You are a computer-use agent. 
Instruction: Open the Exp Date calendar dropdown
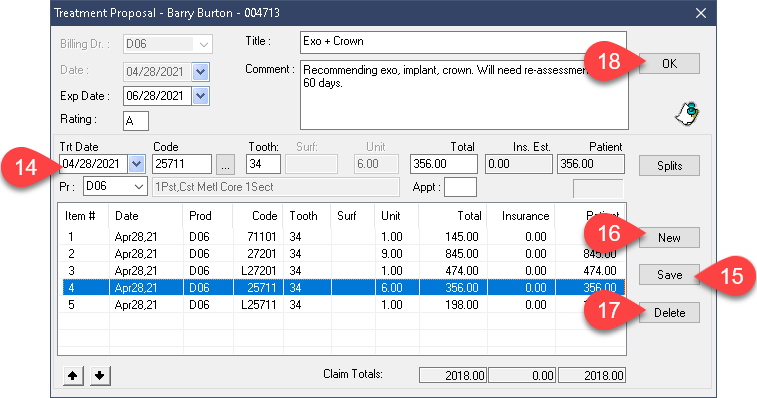[200, 96]
